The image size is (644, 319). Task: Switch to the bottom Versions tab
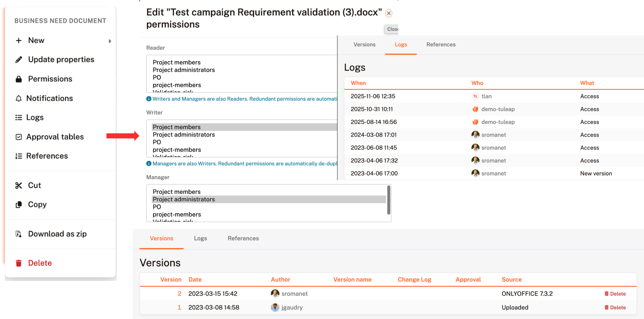point(162,238)
